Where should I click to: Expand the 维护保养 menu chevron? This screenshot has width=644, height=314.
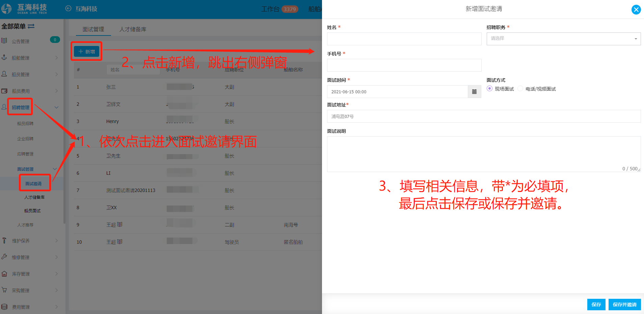(56, 241)
